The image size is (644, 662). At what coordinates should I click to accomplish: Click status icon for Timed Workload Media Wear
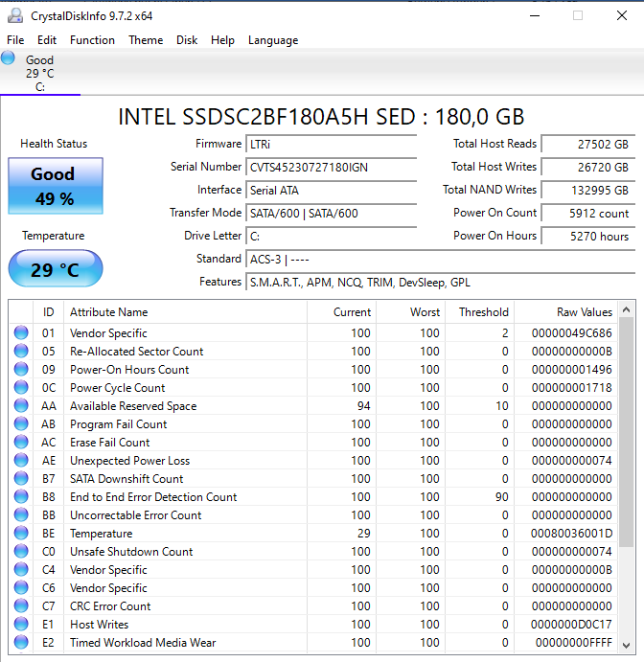point(21,642)
